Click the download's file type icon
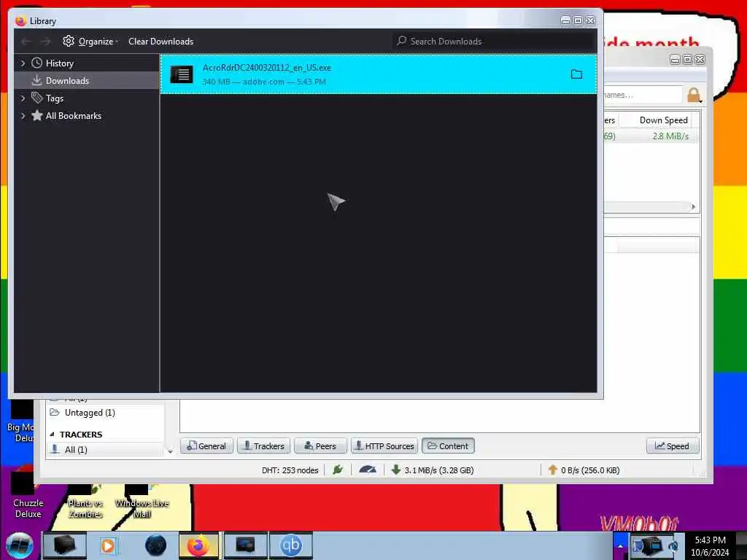Screen dimensions: 747x560 pyautogui.click(x=182, y=74)
